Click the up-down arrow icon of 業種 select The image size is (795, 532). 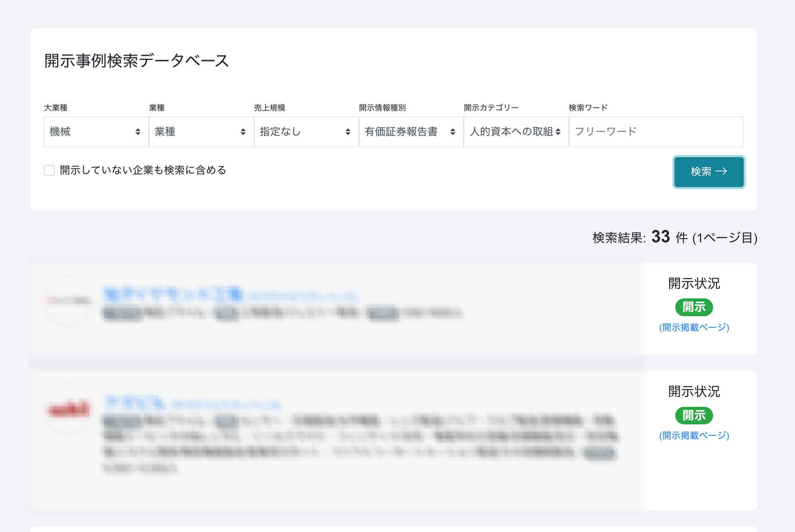(x=243, y=132)
